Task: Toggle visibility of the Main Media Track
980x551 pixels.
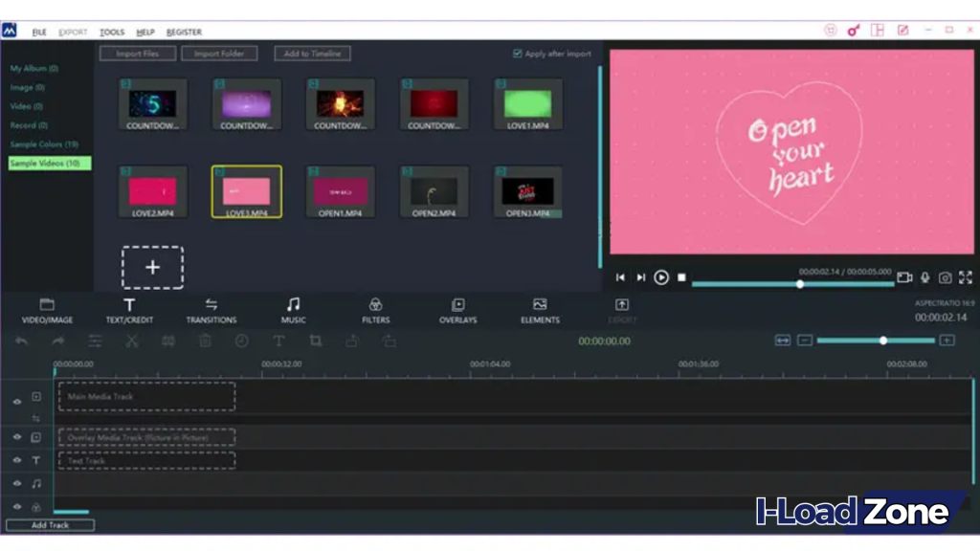Action: [x=17, y=402]
